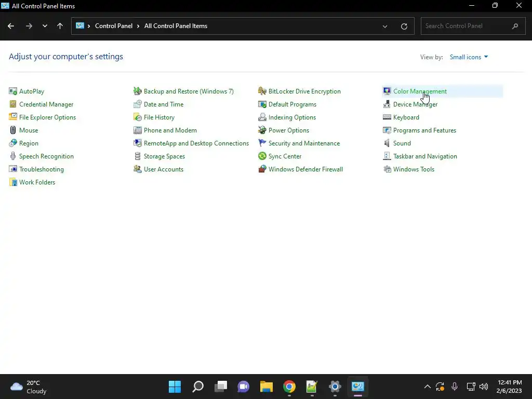Click the File History icon

click(137, 117)
